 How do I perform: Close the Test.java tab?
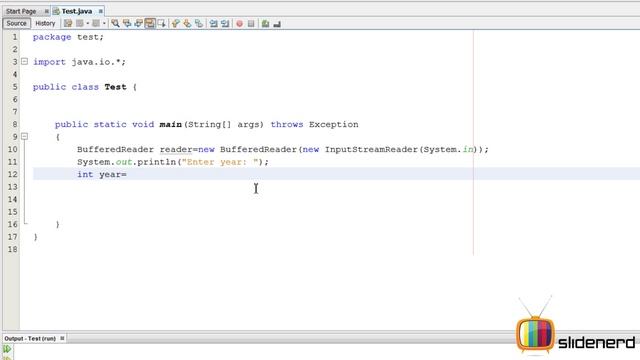pos(100,11)
